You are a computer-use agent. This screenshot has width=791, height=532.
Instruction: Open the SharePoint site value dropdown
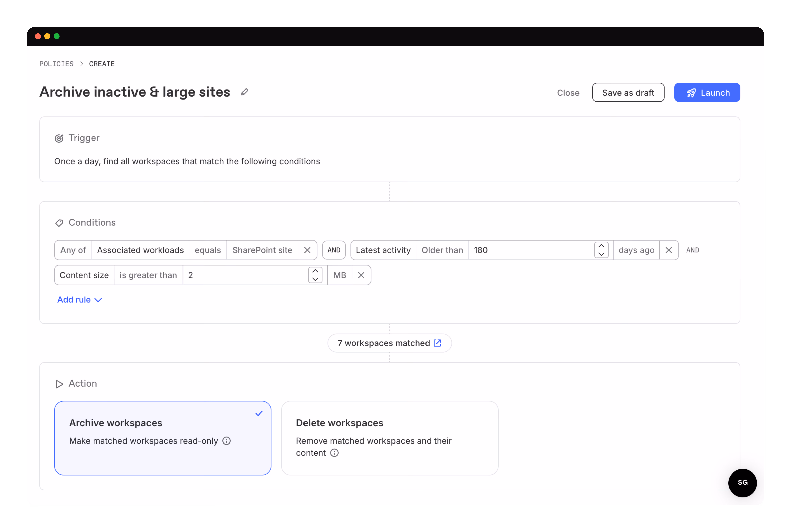pos(262,250)
